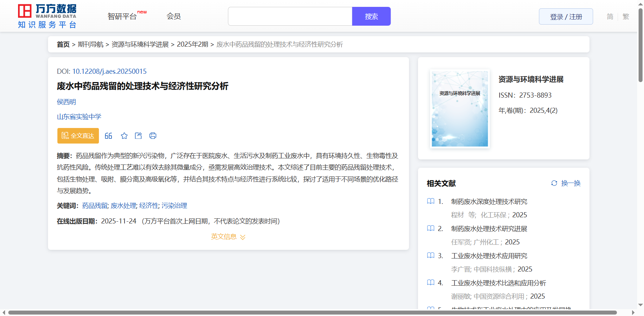Click the refresh icon beside 换一换
The width and height of the screenshot is (644, 316).
coord(554,183)
